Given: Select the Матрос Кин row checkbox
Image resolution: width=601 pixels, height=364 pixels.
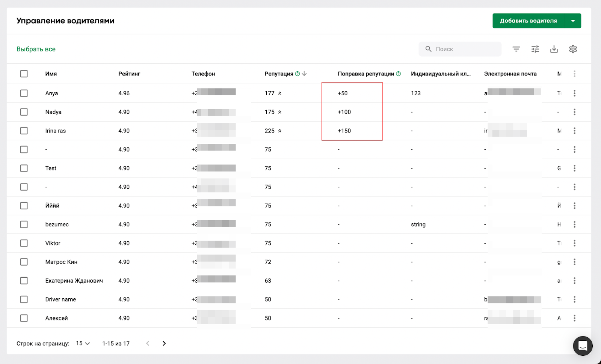Looking at the screenshot, I should (x=24, y=262).
